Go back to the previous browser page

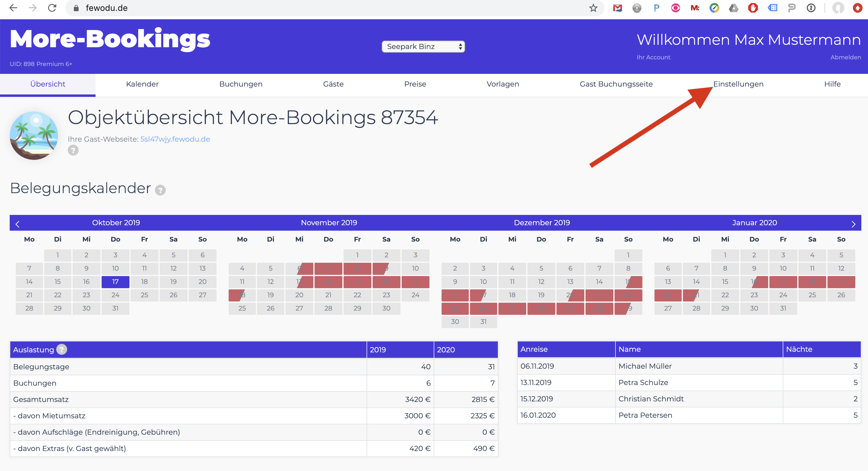click(13, 8)
